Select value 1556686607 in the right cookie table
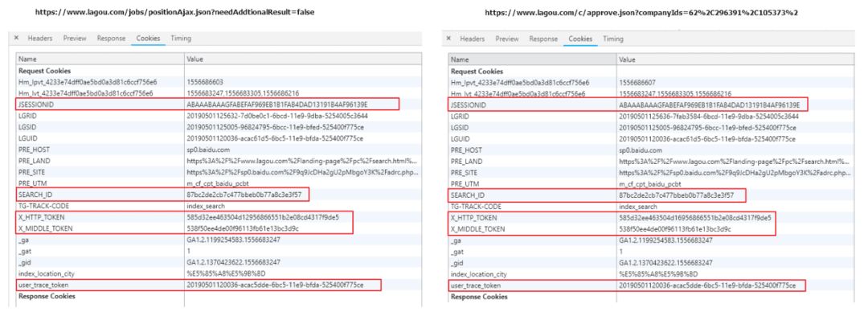Screen dimensions: 868x312 (x=637, y=82)
